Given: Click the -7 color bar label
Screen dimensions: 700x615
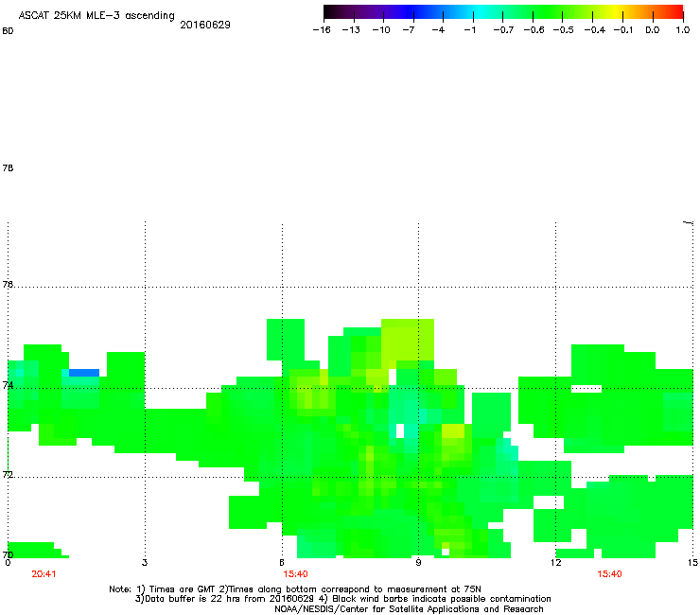Looking at the screenshot, I should click(x=408, y=30).
